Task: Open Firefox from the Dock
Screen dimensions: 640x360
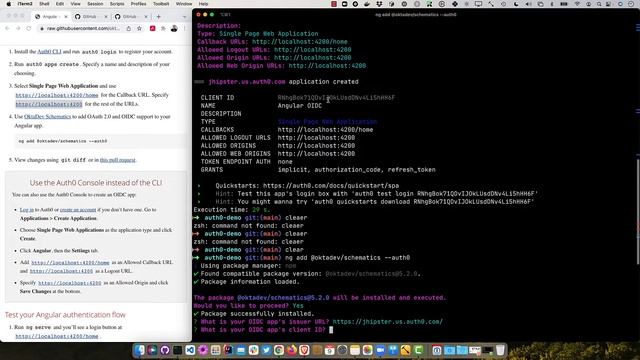Action: pyautogui.click(x=291, y=350)
